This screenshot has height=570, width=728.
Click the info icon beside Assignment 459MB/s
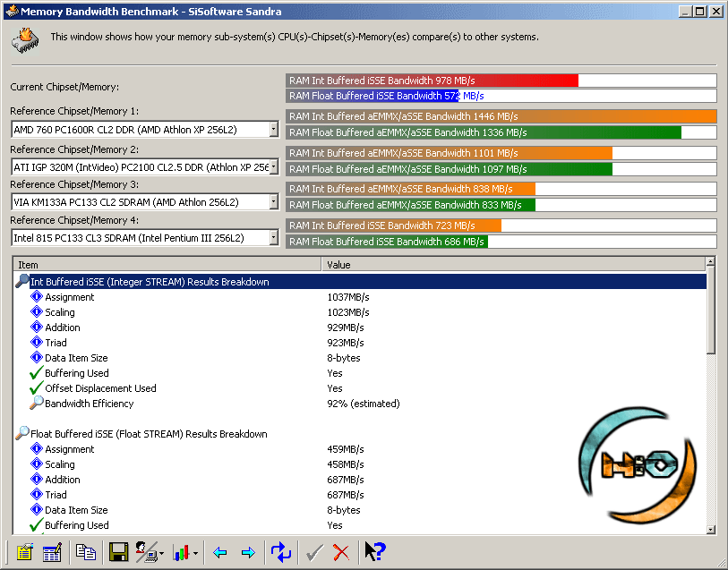click(36, 448)
